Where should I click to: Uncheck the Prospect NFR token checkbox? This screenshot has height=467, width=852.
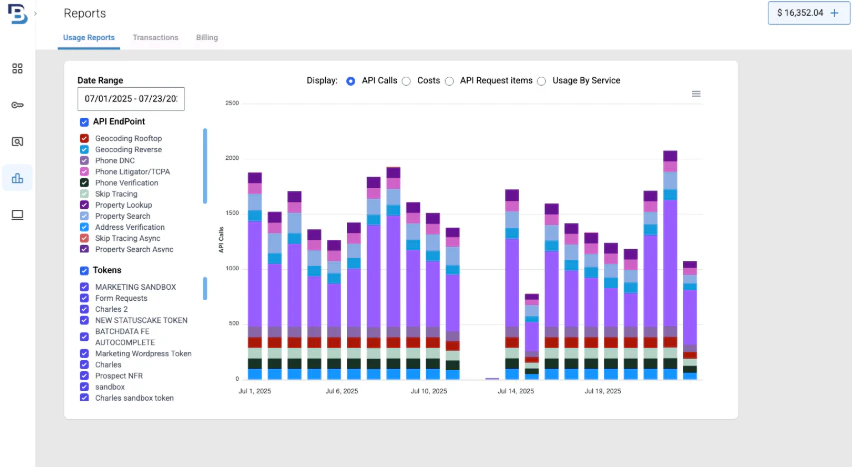tap(84, 376)
